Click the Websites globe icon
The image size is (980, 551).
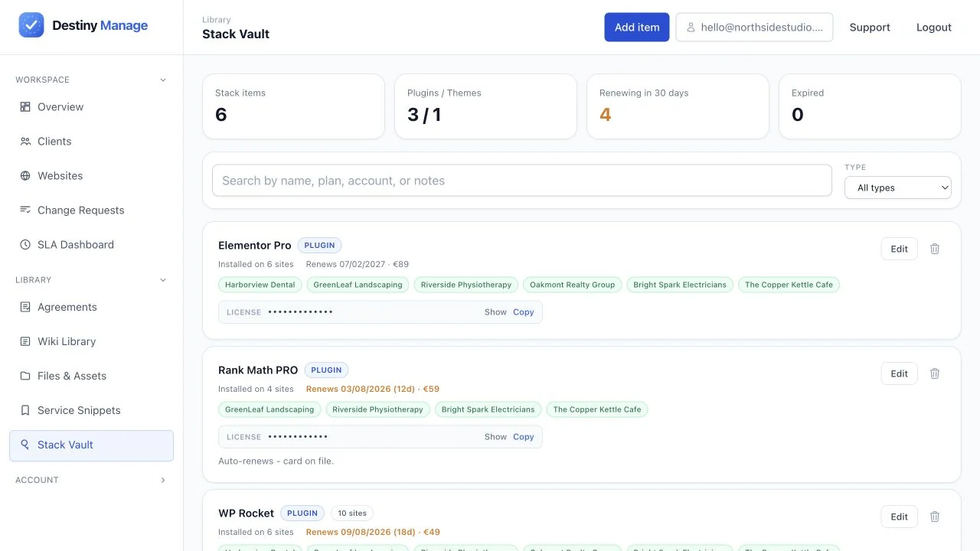click(x=25, y=176)
